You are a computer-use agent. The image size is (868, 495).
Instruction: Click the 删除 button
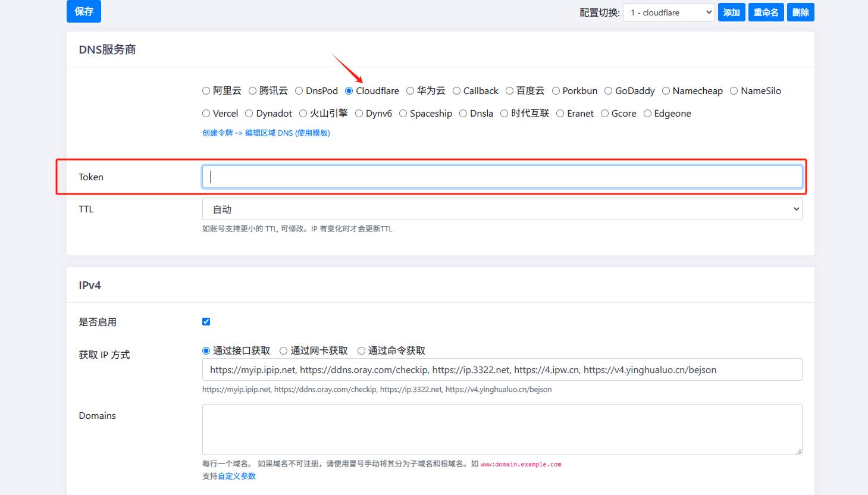[x=800, y=12]
